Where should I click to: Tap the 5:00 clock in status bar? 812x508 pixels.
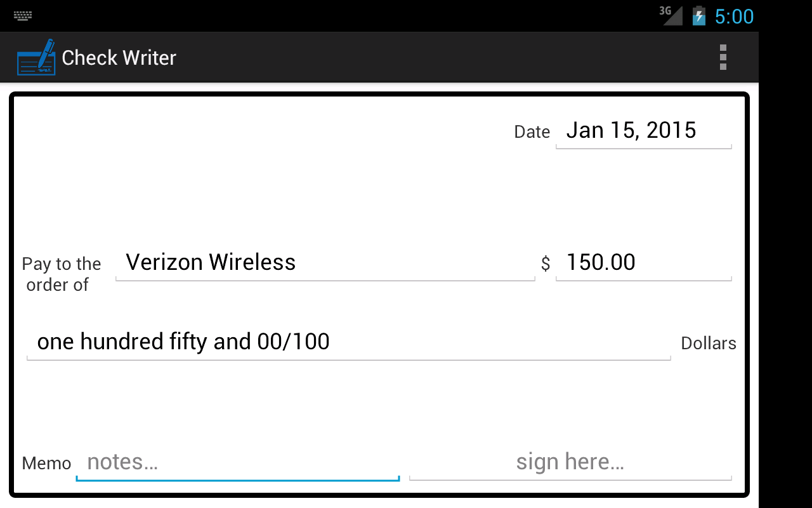[x=734, y=16]
